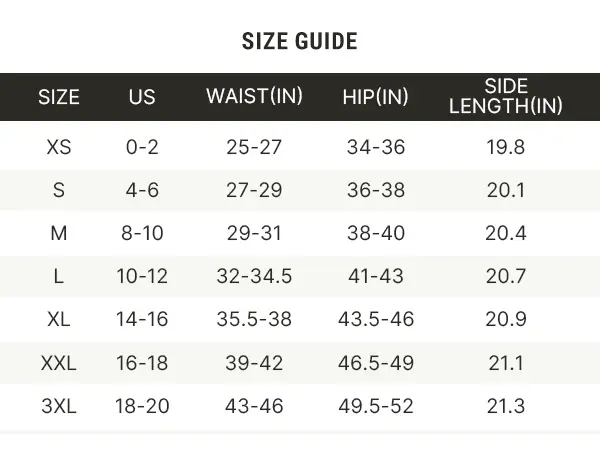Select the hip value 36-38
Image resolution: width=600 pixels, height=450 pixels.
coord(375,191)
